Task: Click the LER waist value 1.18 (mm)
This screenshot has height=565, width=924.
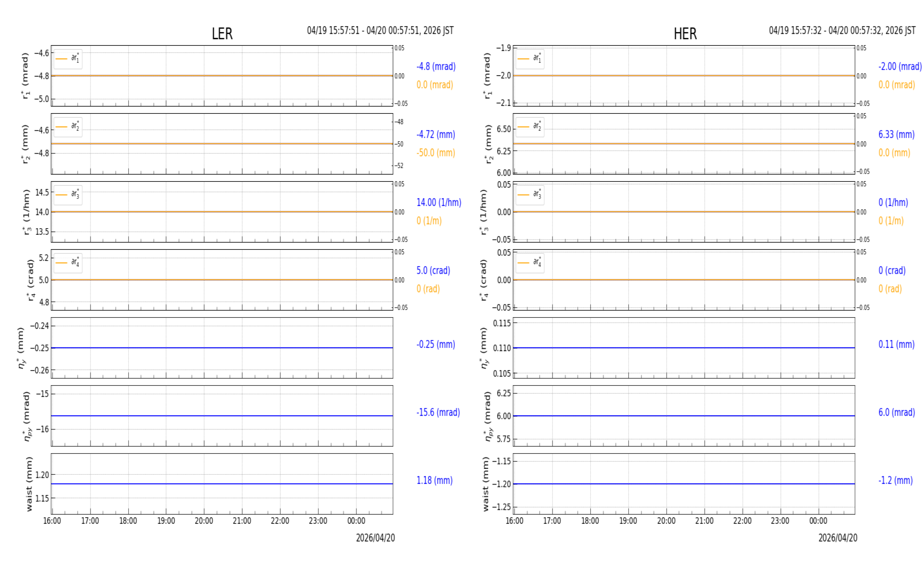Action: 435,481
